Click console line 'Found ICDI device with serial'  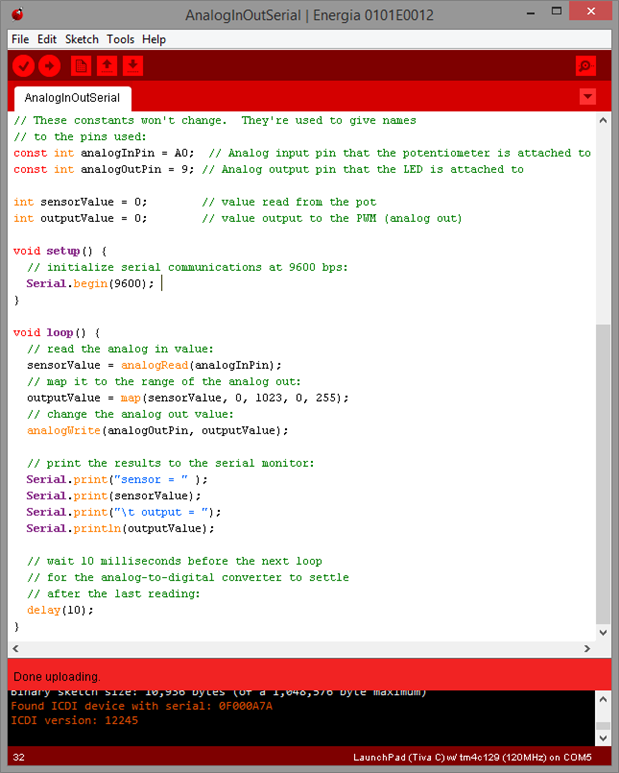[x=141, y=706]
